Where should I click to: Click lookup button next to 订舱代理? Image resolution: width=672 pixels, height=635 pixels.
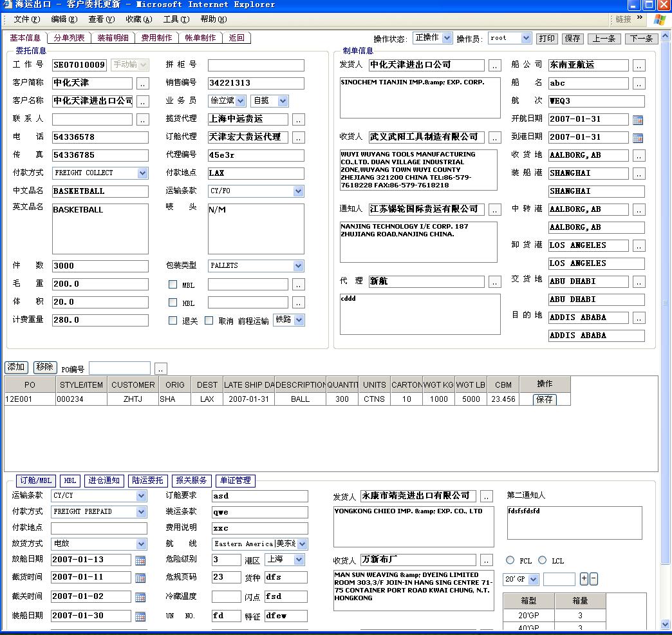tap(298, 137)
